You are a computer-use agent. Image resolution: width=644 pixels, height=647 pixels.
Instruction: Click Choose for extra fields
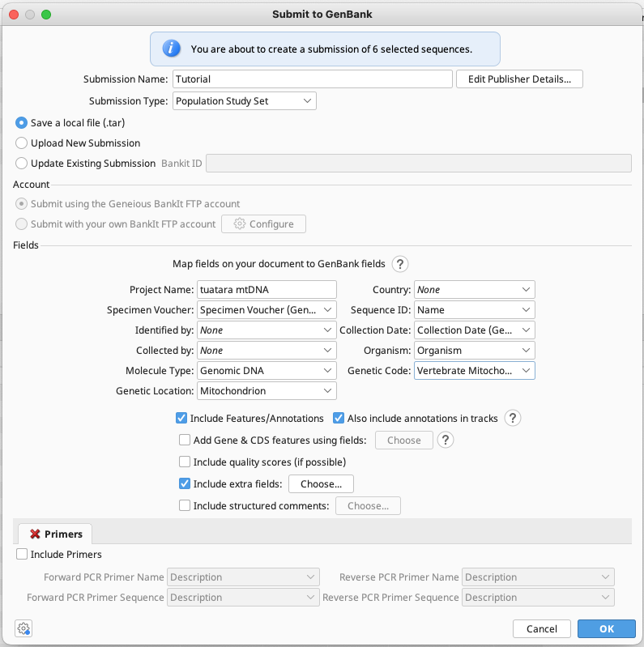[x=321, y=484]
